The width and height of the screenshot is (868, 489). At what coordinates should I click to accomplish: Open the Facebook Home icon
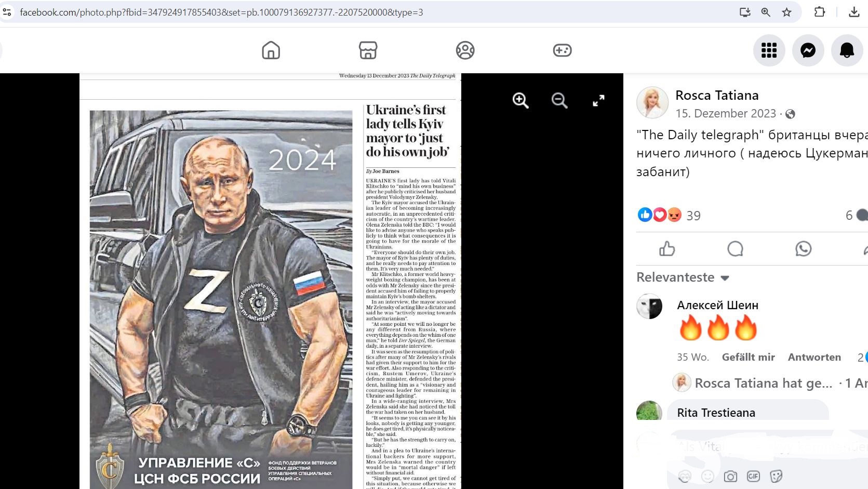pyautogui.click(x=271, y=50)
